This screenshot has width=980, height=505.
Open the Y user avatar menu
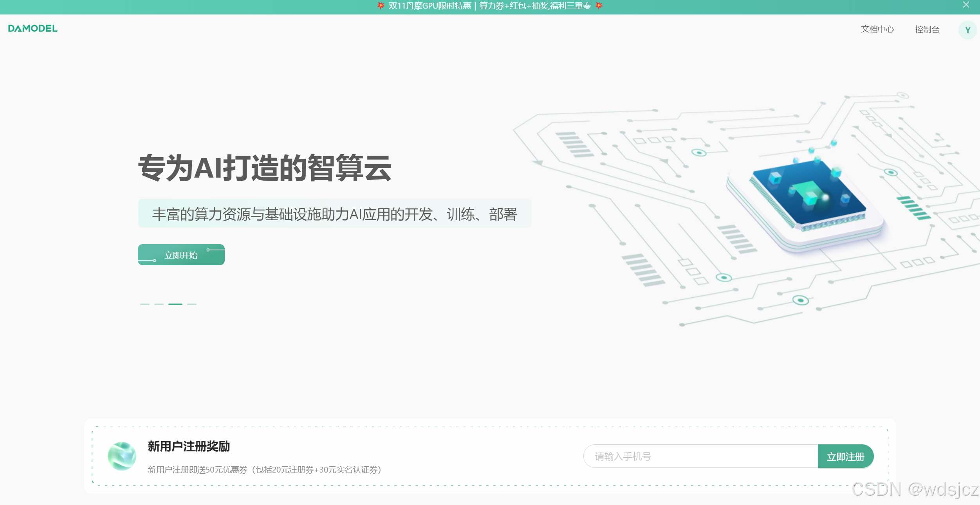tap(967, 30)
